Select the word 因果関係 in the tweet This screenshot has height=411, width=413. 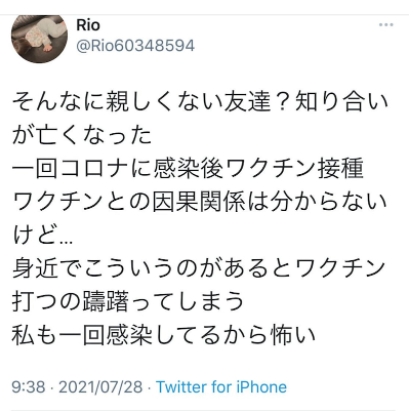coord(199,202)
